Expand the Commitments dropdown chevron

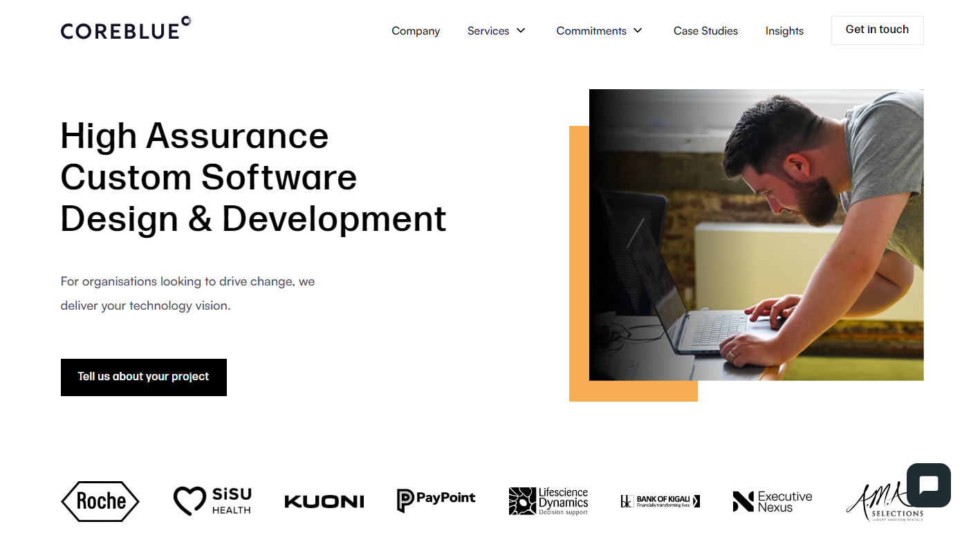pyautogui.click(x=638, y=30)
